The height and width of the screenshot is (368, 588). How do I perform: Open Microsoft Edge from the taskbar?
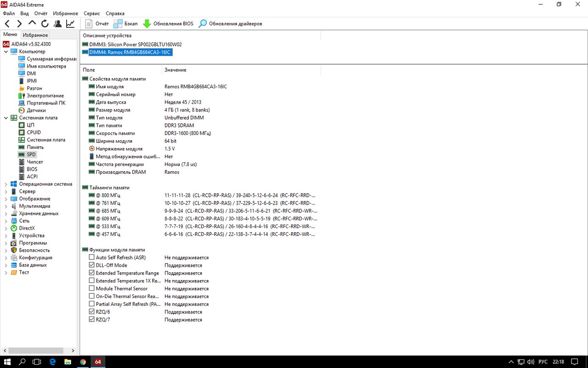52,362
